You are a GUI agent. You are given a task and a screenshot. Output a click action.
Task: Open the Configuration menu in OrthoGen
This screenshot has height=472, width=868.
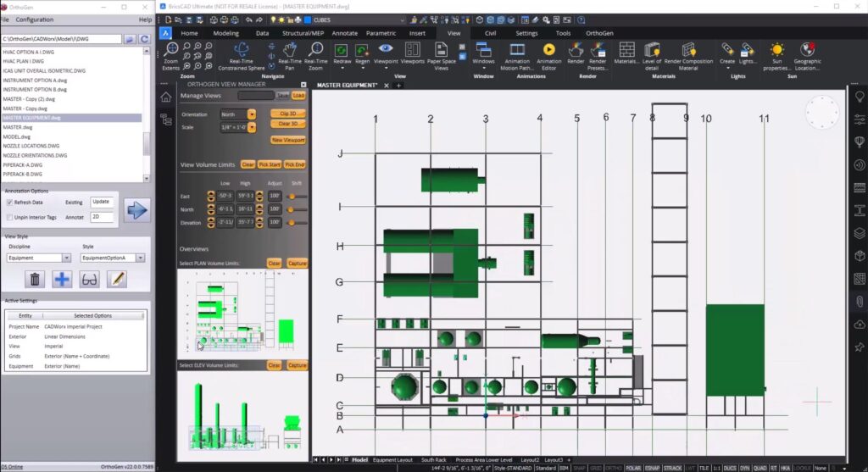(x=34, y=19)
